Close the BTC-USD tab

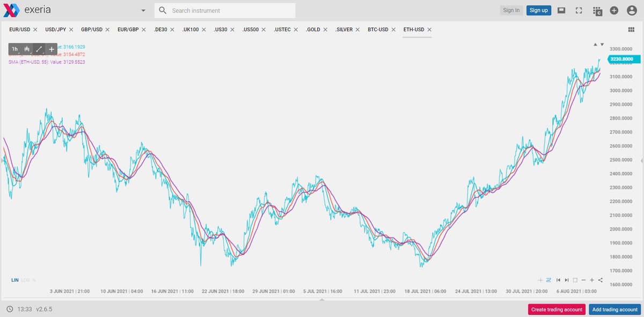pos(394,30)
